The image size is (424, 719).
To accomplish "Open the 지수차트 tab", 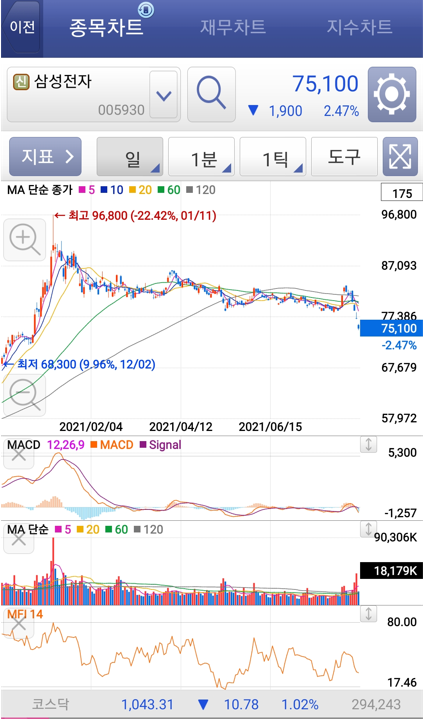I will (x=359, y=27).
